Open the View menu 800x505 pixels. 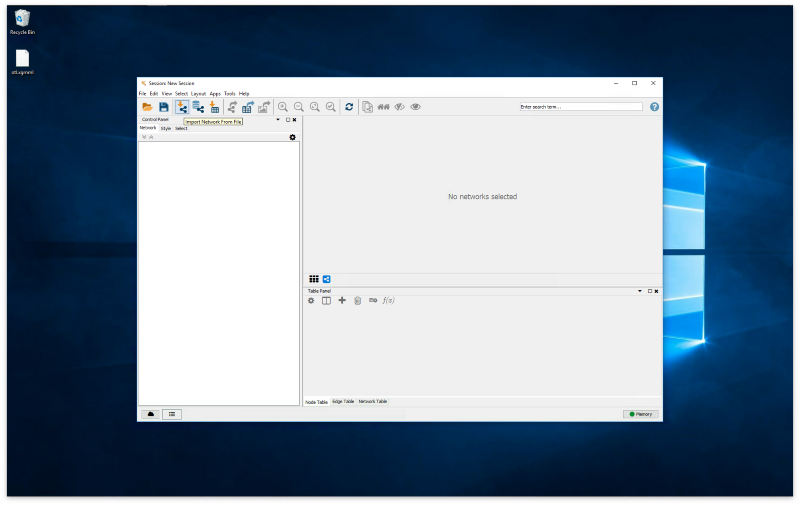[x=167, y=94]
